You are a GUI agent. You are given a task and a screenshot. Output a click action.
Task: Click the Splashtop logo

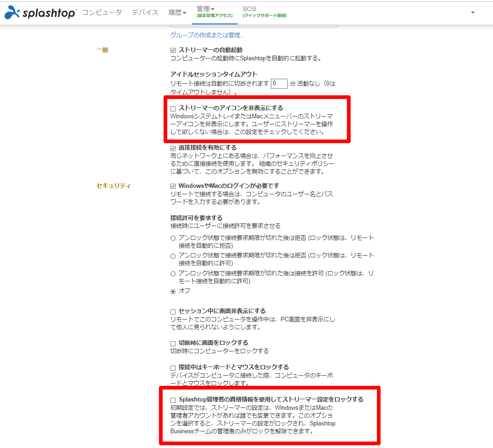[40, 12]
